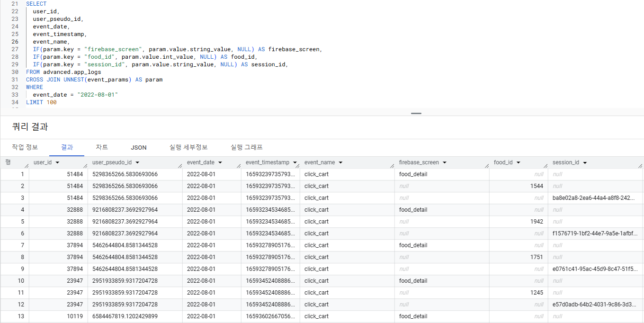Click food_id value 1245
644x323 pixels.
pyautogui.click(x=537, y=293)
